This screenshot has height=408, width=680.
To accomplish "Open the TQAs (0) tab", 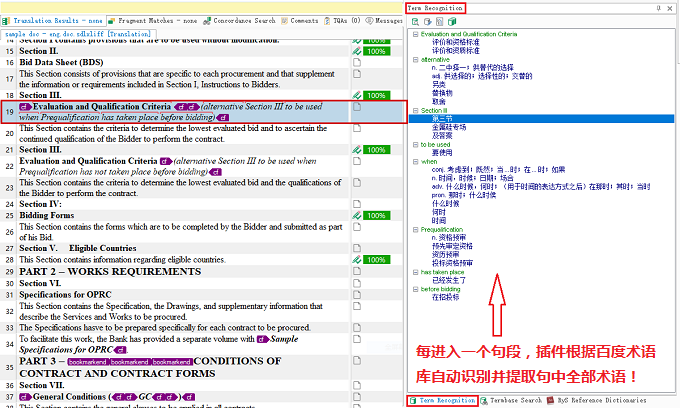I will 342,20.
